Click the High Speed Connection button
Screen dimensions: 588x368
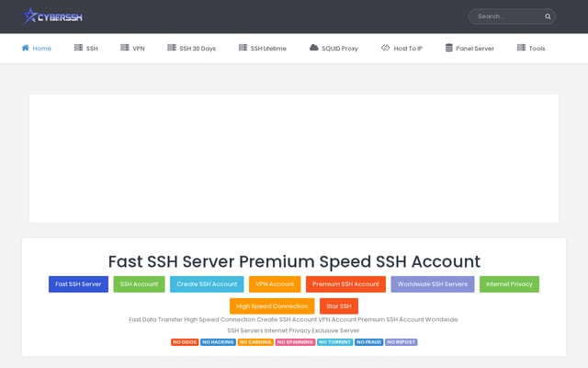point(272,306)
